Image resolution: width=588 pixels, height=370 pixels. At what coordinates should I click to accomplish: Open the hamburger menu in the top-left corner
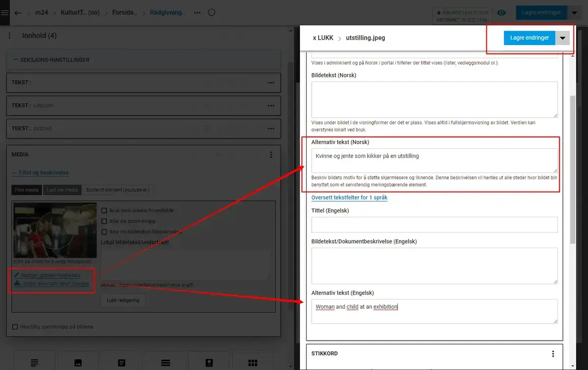[x=4, y=13]
